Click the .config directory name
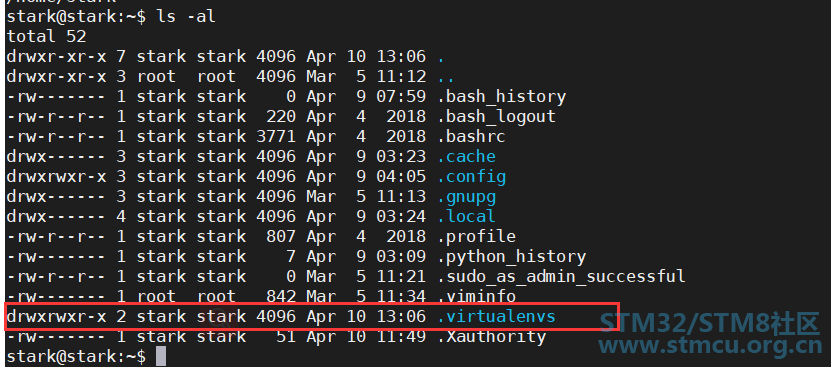831x368 pixels. [472, 177]
